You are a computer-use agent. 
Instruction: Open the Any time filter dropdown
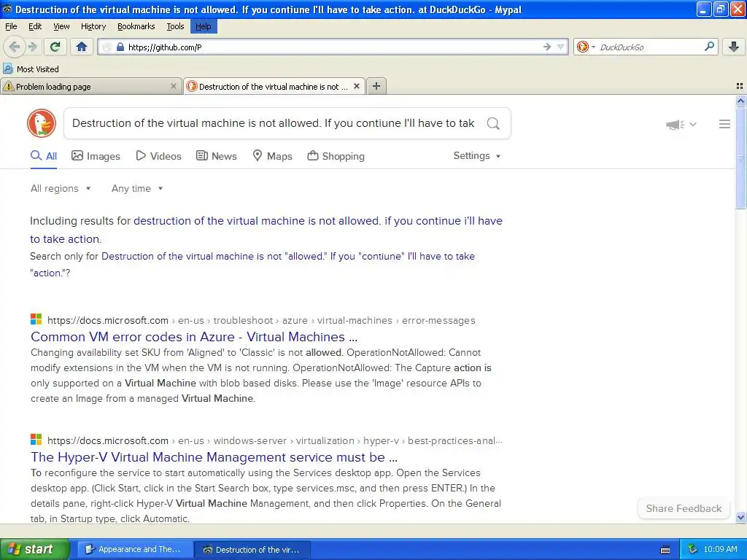pos(137,189)
